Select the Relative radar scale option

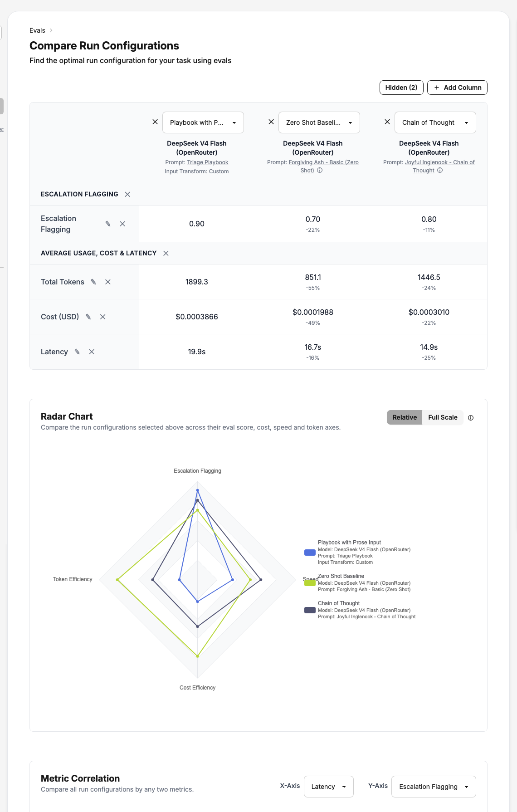(405, 417)
